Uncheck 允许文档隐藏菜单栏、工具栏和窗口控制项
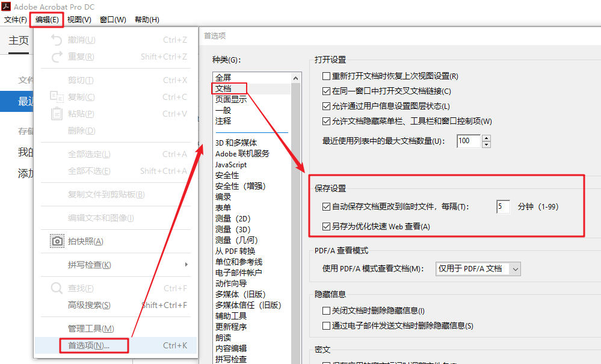 coord(326,122)
